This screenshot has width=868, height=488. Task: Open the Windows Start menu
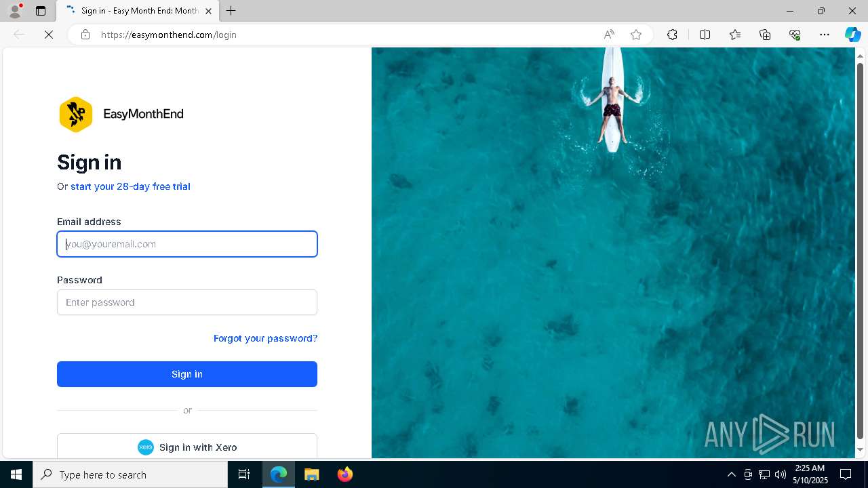[x=16, y=474]
